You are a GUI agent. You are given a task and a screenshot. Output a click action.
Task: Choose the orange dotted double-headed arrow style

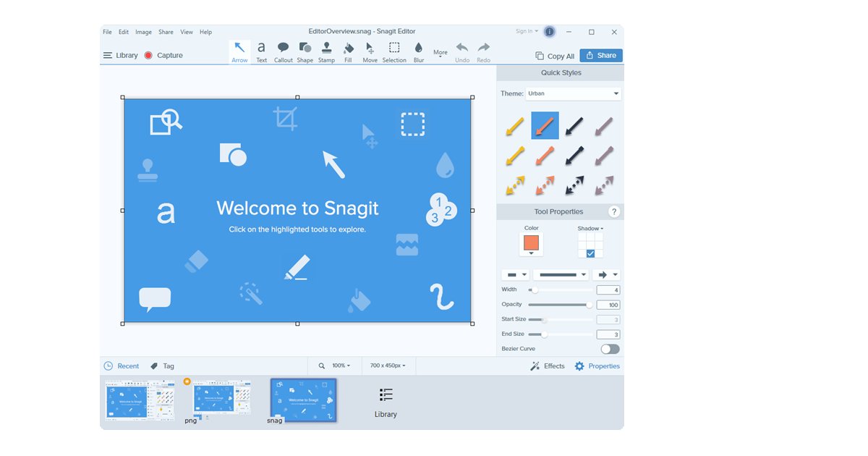pyautogui.click(x=545, y=186)
